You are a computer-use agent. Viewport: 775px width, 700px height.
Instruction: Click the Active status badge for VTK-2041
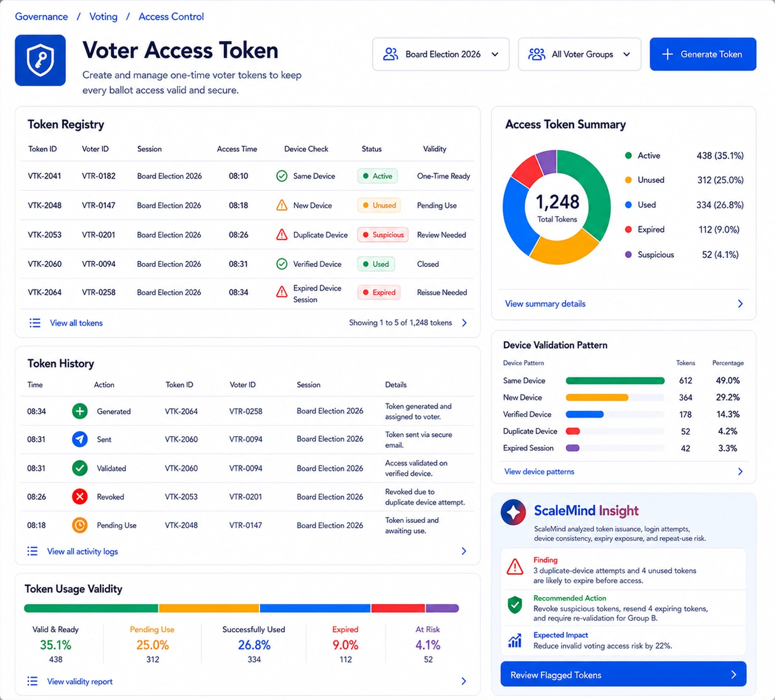377,176
